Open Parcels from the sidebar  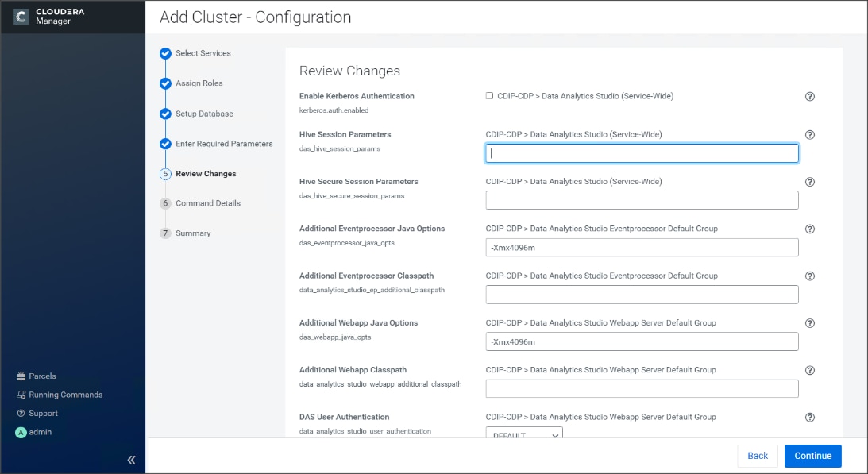pyautogui.click(x=42, y=376)
